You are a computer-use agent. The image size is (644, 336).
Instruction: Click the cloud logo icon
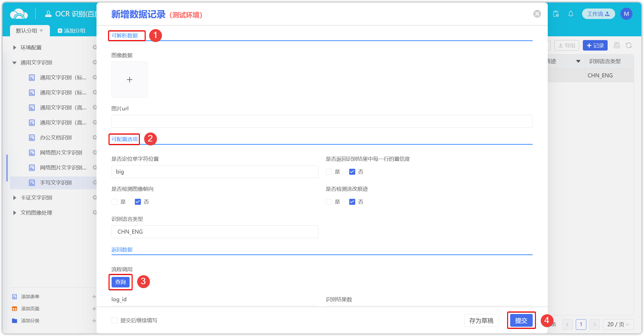coord(19,14)
